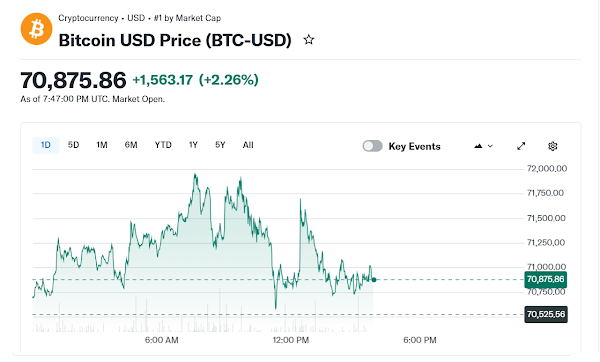This screenshot has height=362, width=600.
Task: Click the 12:00 PM axis label
Action: (x=291, y=340)
